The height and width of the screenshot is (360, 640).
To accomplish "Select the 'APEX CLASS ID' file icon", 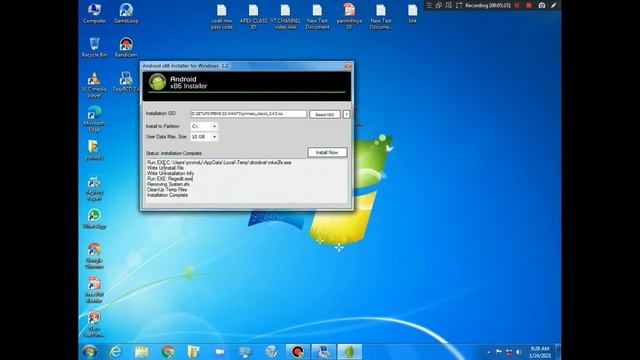I will 253,16.
